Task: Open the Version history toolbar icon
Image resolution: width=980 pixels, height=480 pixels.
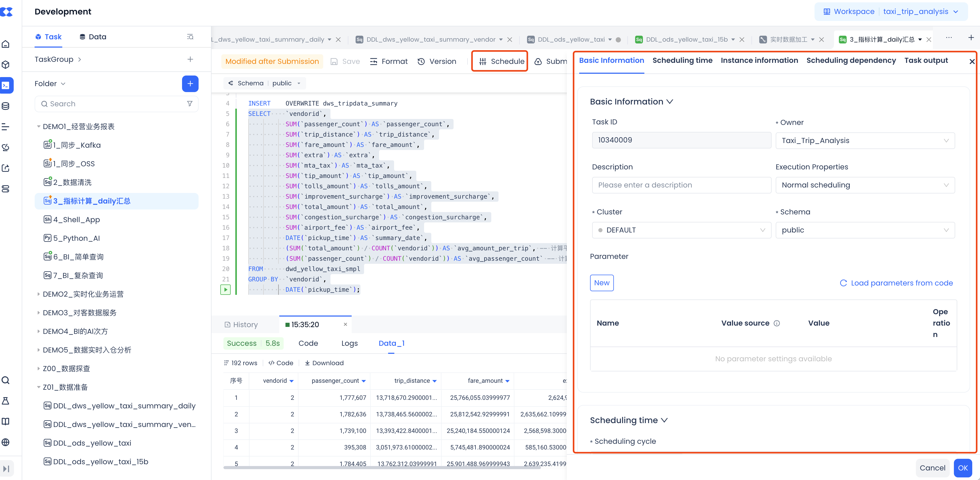Action: [x=437, y=62]
